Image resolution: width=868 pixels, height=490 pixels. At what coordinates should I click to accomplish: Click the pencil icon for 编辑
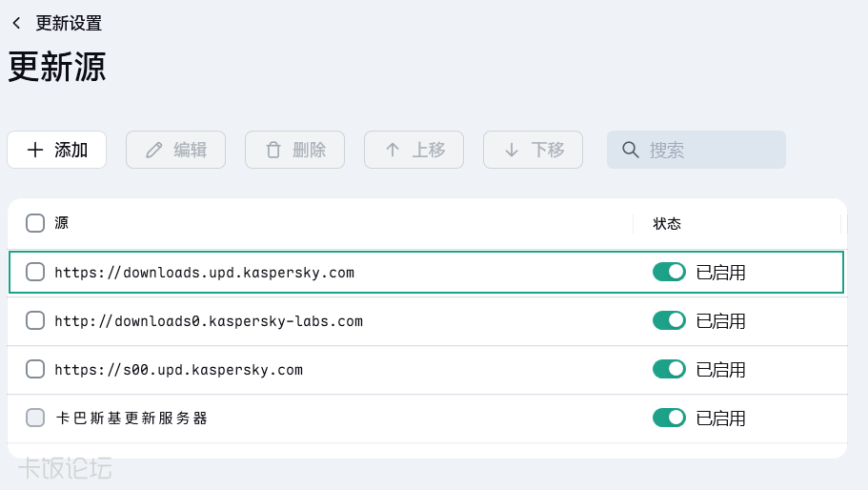pyautogui.click(x=153, y=150)
